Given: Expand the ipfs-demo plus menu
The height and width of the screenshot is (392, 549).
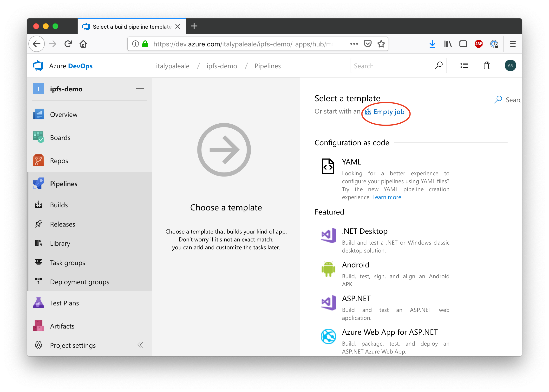Looking at the screenshot, I should coord(140,89).
